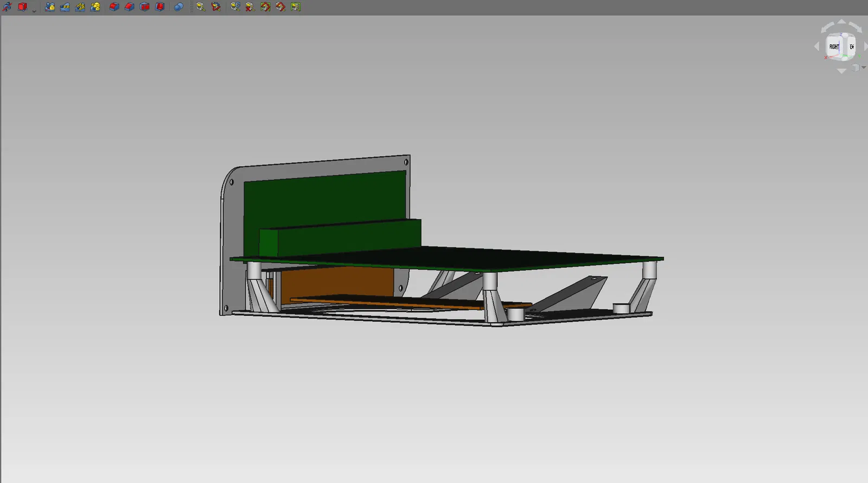This screenshot has width=868, height=483.
Task: Click the red cube toolbar icon
Action: pos(23,7)
